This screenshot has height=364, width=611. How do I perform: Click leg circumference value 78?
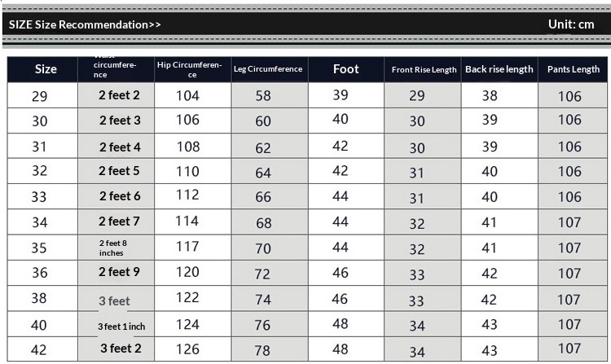[x=263, y=350]
